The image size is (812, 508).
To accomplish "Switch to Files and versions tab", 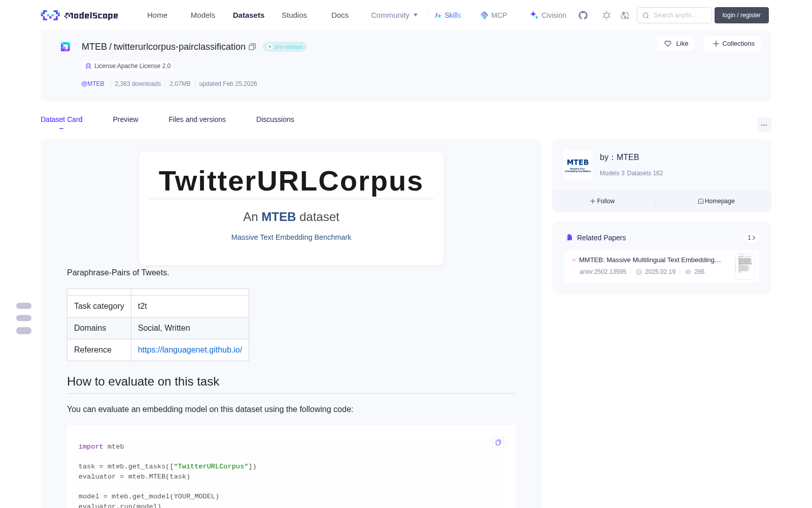I will pos(197,119).
